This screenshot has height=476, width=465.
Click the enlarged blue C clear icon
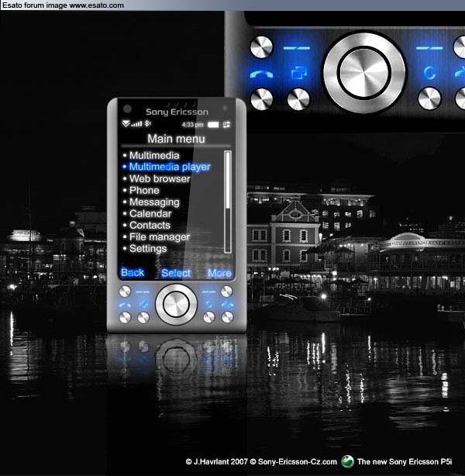[x=429, y=73]
